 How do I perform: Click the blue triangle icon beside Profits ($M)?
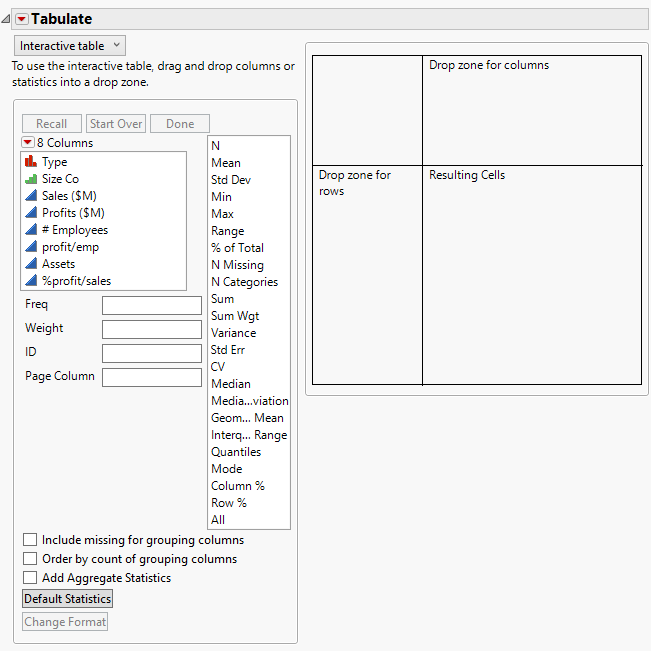coord(31,213)
